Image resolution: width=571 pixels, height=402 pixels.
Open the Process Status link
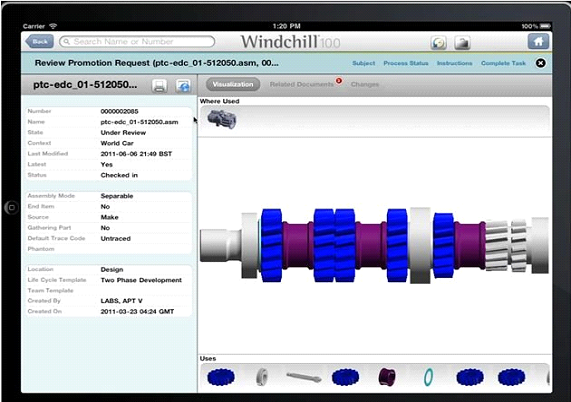(x=406, y=63)
